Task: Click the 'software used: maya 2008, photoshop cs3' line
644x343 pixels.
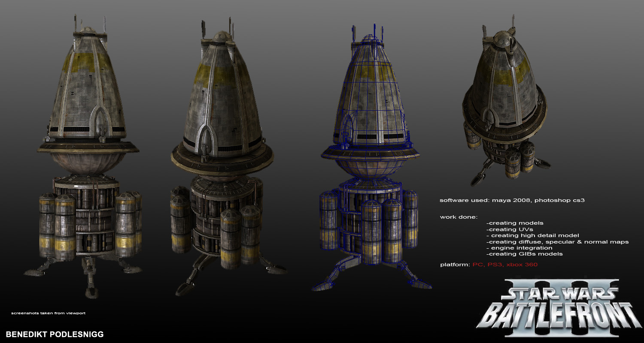Action: click(x=512, y=200)
